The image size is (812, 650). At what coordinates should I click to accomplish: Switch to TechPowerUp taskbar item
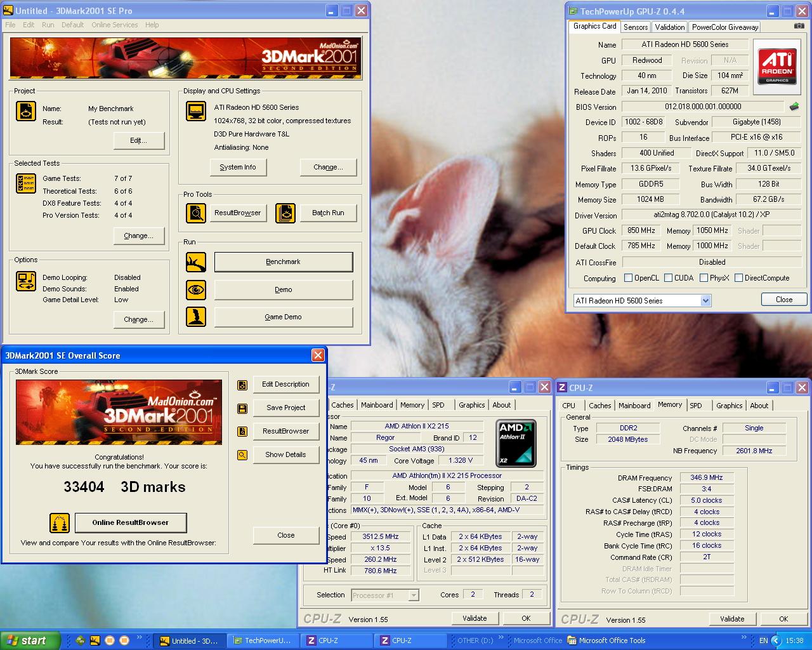point(262,640)
